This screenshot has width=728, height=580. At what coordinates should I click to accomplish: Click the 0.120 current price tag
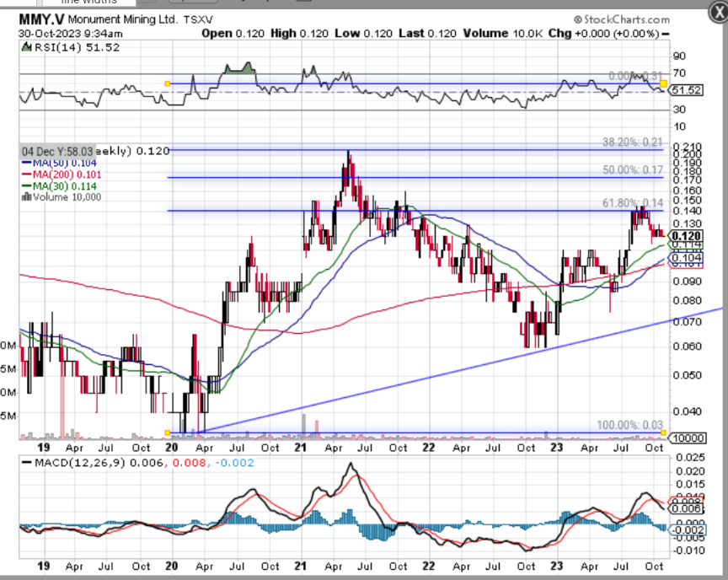pos(685,236)
